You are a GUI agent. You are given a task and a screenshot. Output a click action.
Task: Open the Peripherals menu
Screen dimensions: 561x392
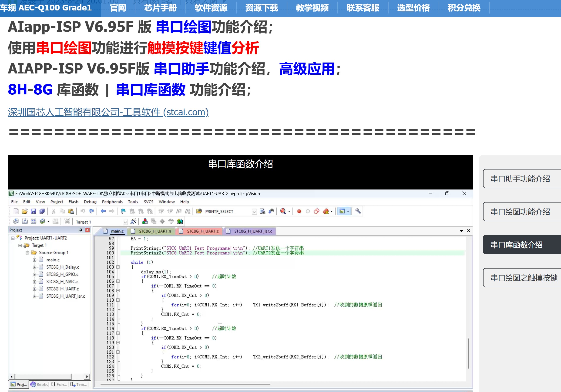tap(112, 202)
